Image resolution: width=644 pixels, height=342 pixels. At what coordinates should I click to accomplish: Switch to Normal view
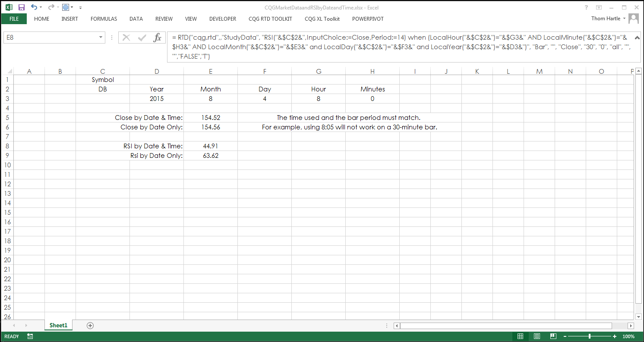click(521, 336)
